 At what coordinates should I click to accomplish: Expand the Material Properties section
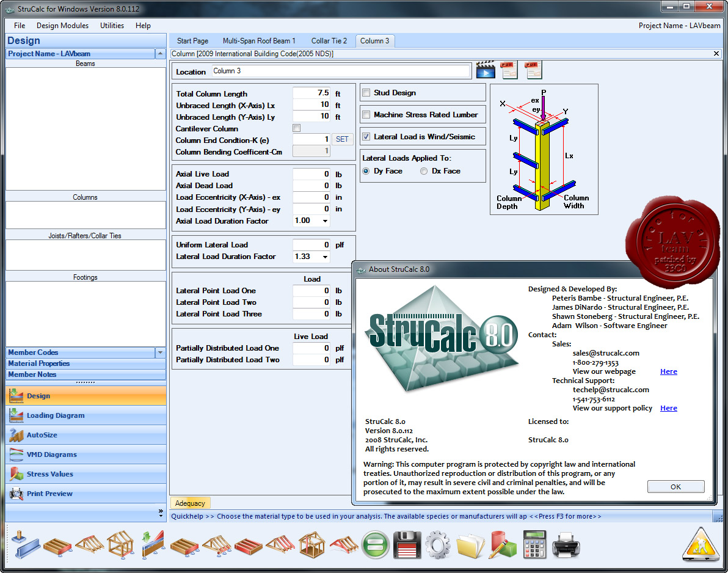pos(86,363)
